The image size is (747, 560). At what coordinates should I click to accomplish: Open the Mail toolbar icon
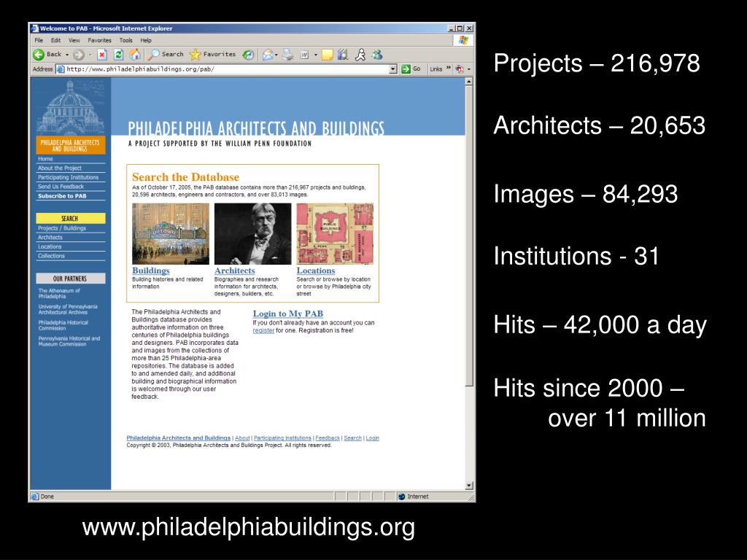268,55
